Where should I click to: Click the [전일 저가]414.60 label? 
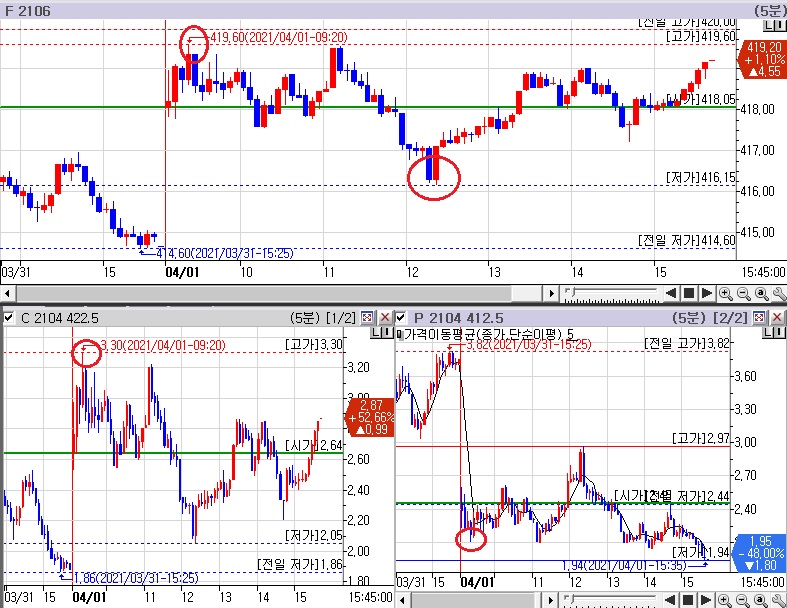[687, 240]
